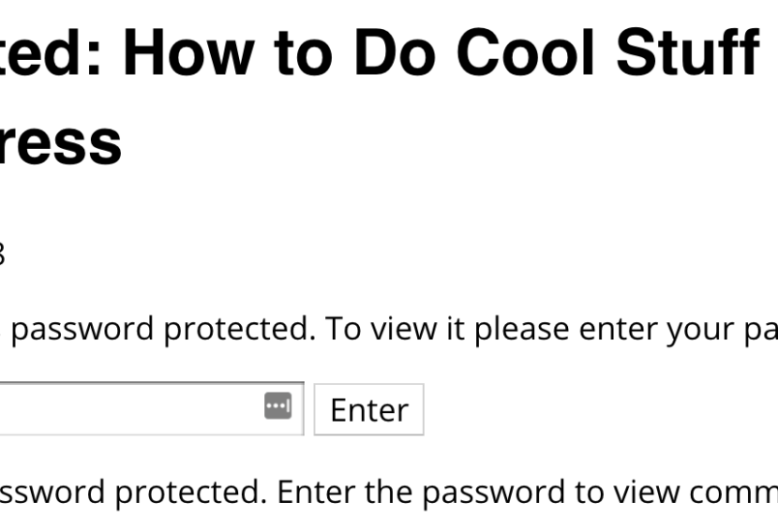
Task: Click the password manager icon in field
Action: point(277,406)
